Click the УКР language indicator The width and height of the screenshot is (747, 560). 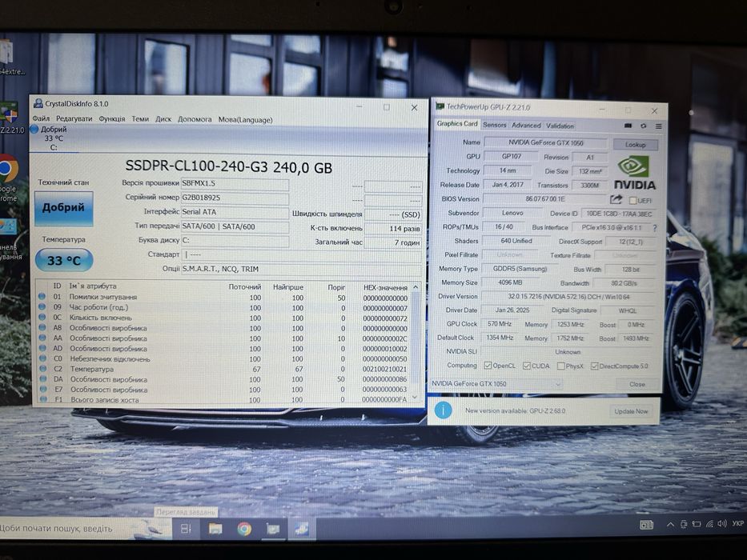737,523
